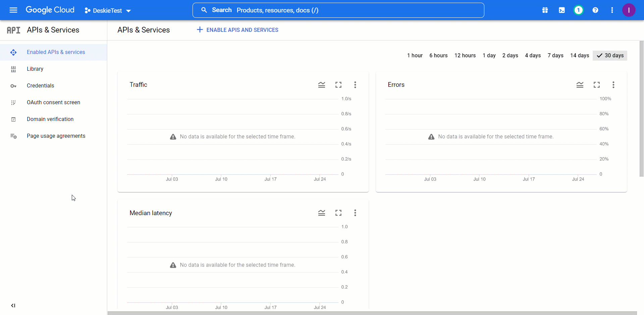The width and height of the screenshot is (644, 315).
Task: Click the horizontal scrollbar at bottom
Action: tap(372, 313)
